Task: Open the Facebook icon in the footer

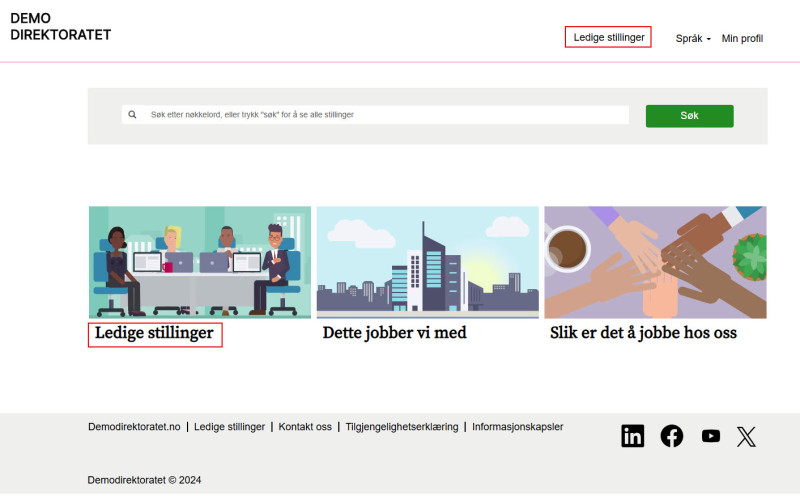Action: (671, 436)
